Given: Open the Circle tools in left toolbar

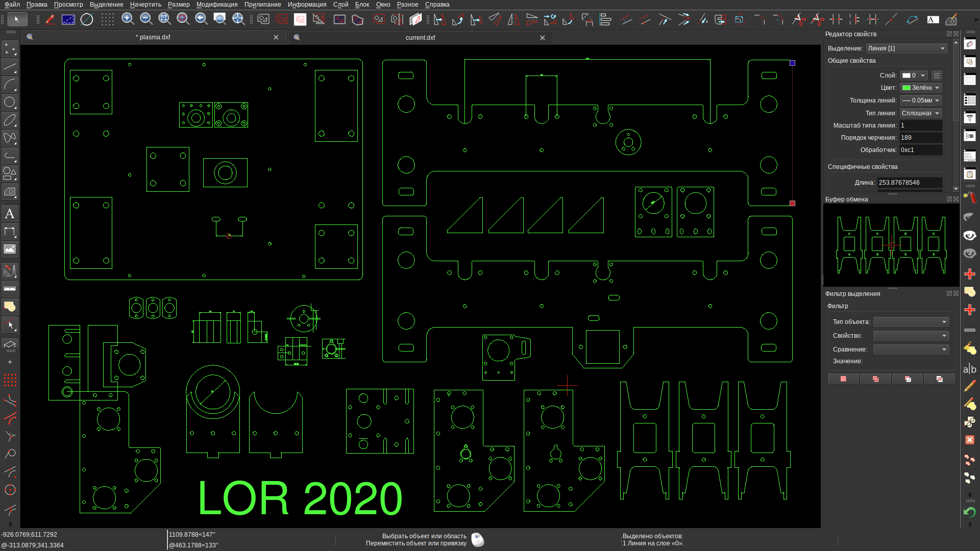Looking at the screenshot, I should [10, 102].
